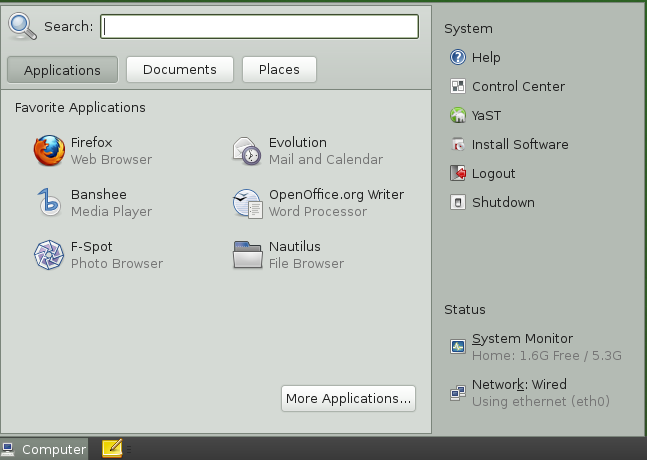Open Firefox web browser icon

pyautogui.click(x=49, y=151)
